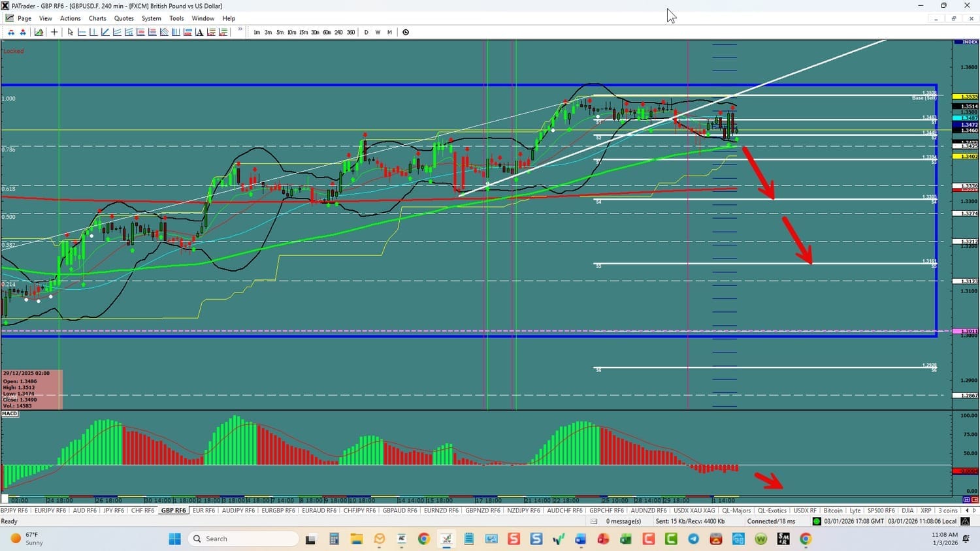The height and width of the screenshot is (551, 980).
Task: Open the Quotes menu
Action: pos(124,18)
